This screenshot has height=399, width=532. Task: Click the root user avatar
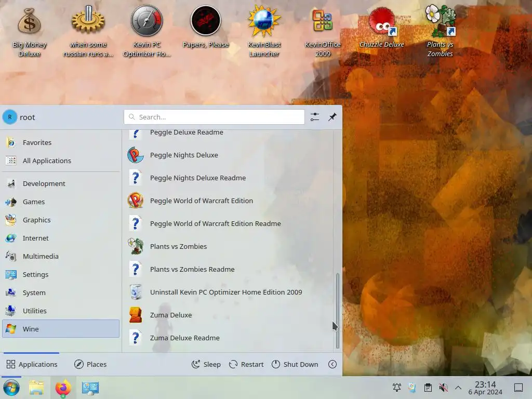[x=10, y=117]
